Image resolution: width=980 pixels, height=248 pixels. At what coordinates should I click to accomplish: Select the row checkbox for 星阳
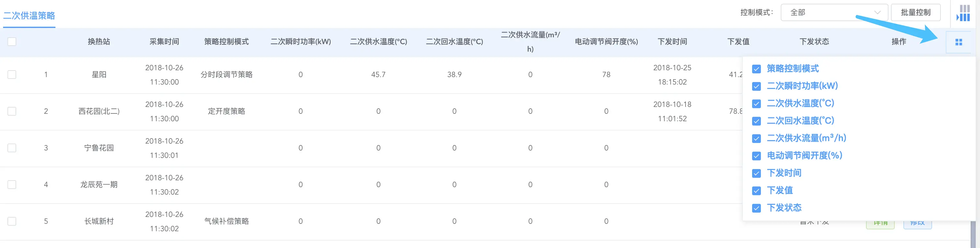(x=12, y=74)
